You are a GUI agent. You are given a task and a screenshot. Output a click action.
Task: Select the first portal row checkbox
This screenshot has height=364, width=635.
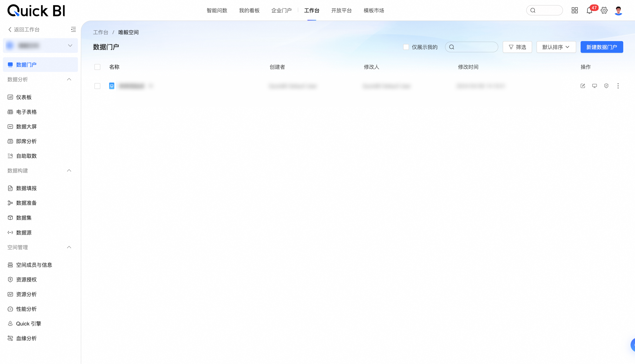point(97,86)
